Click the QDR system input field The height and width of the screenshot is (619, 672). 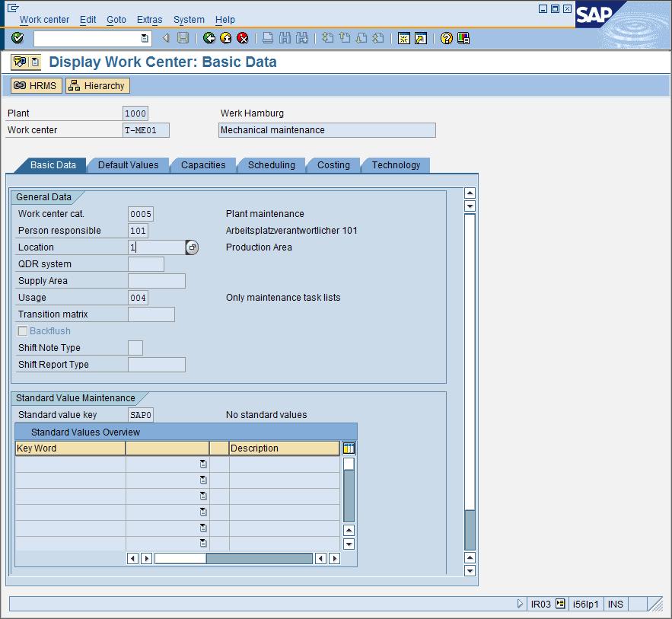pos(146,264)
